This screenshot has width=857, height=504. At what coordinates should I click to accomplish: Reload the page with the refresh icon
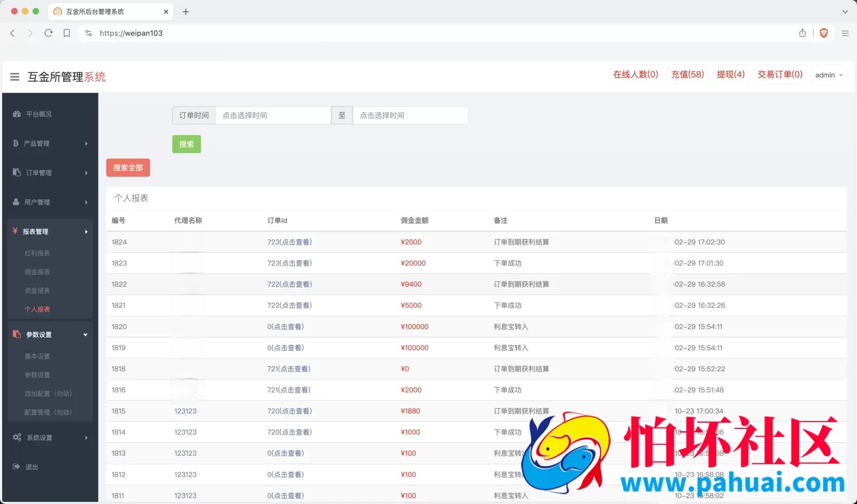(48, 33)
